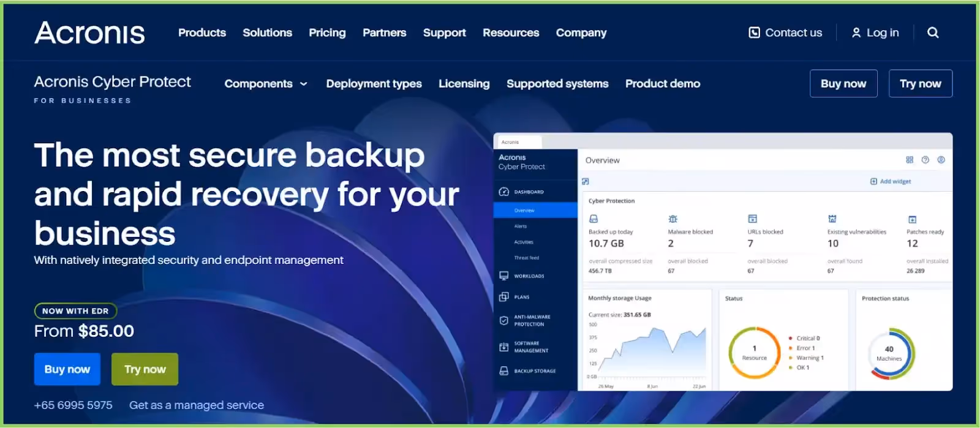Click the Backup storage icon
This screenshot has height=428, width=980.
click(504, 371)
